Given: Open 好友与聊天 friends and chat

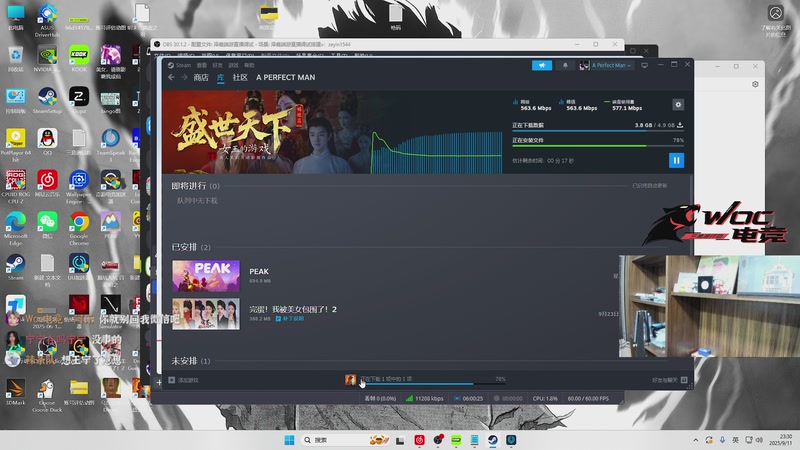Looking at the screenshot, I should (x=669, y=380).
